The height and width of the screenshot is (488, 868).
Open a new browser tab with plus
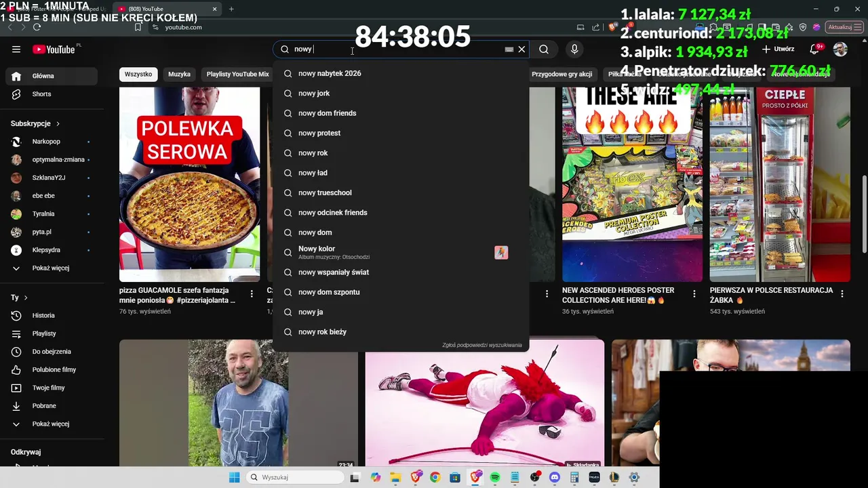(x=231, y=9)
